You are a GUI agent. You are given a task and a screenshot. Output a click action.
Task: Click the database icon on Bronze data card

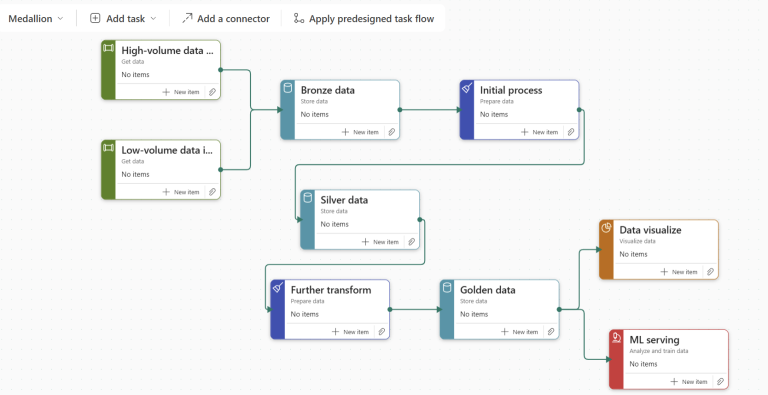coord(288,88)
